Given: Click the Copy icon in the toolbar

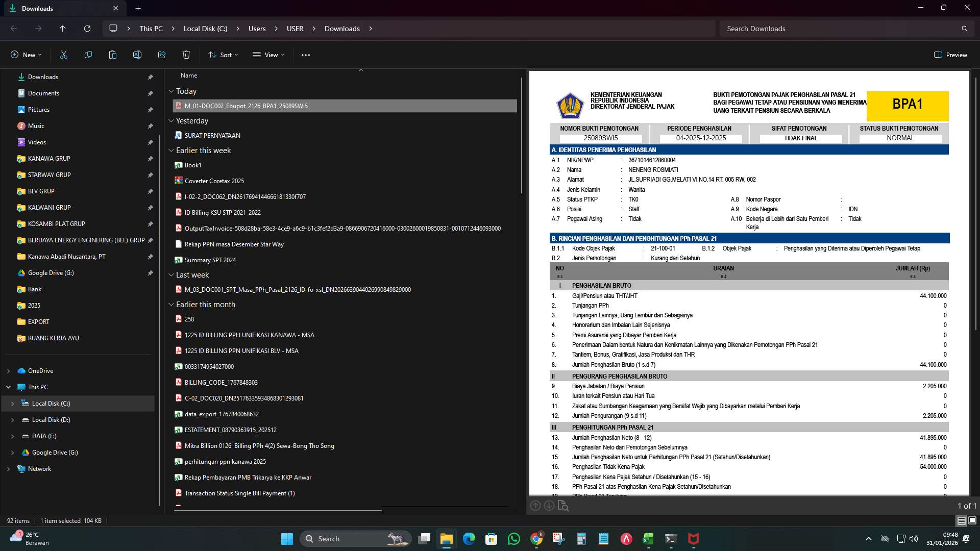Looking at the screenshot, I should click(88, 55).
